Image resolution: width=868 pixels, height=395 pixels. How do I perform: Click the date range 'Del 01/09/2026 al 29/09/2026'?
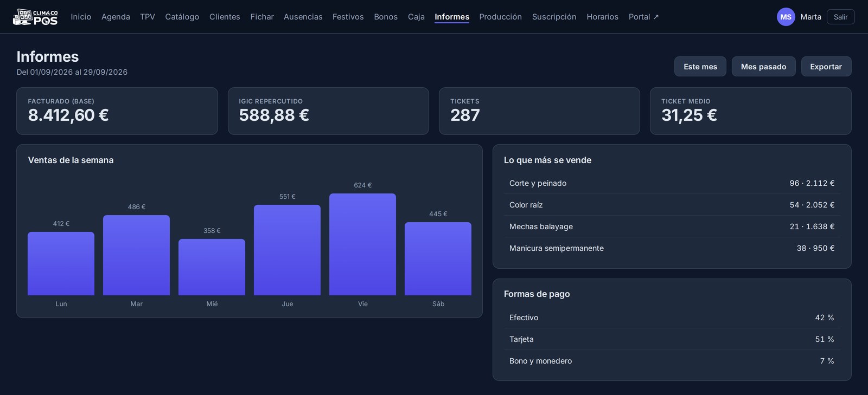pos(72,72)
